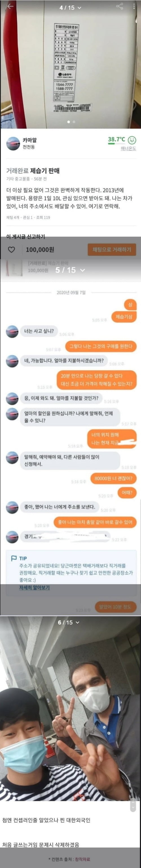Toggle the heart like icon
Viewport: 141px width, 868px height.
point(12,250)
